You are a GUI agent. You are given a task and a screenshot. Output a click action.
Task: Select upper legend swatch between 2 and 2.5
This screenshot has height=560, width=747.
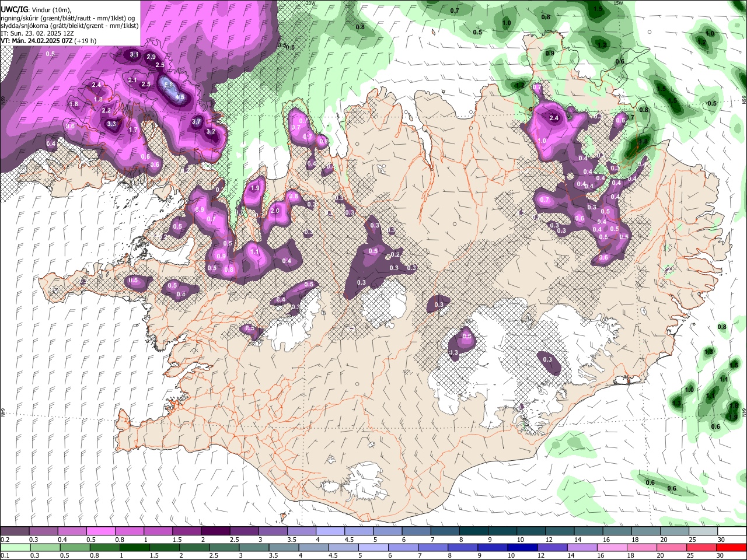(215, 531)
